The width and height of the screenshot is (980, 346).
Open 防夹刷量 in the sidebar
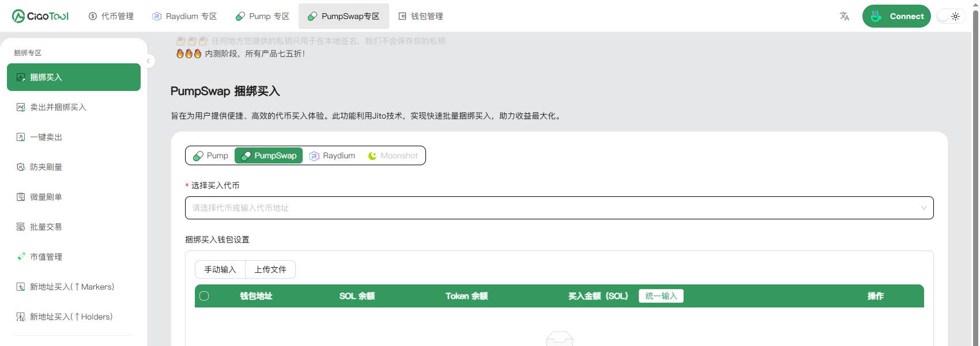[74, 167]
